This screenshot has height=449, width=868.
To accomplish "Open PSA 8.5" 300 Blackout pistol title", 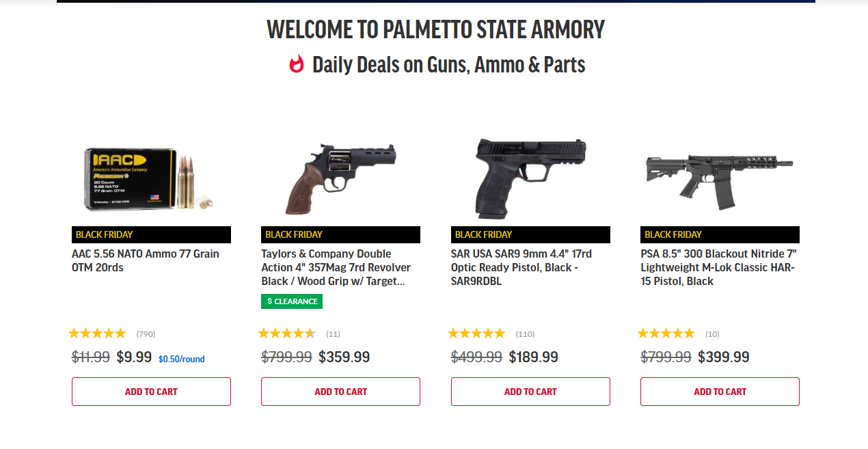I will click(717, 267).
